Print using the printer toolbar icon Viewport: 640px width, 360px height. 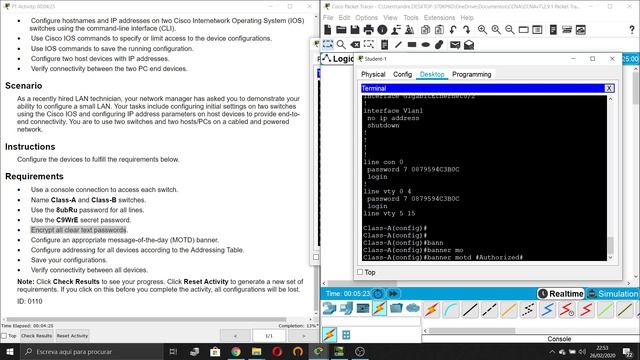pyautogui.click(x=369, y=30)
